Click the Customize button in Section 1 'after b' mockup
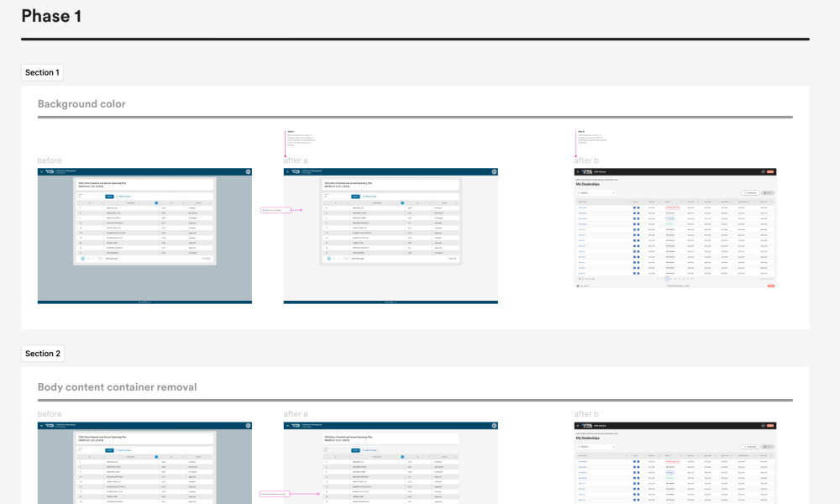840x504 pixels. [750, 192]
